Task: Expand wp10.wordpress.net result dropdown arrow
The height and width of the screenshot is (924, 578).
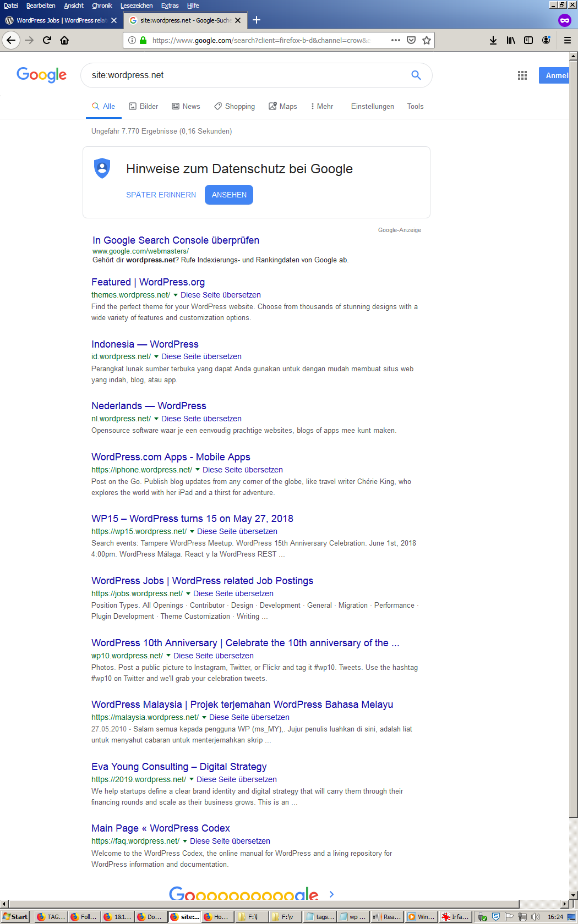Action: click(x=168, y=656)
